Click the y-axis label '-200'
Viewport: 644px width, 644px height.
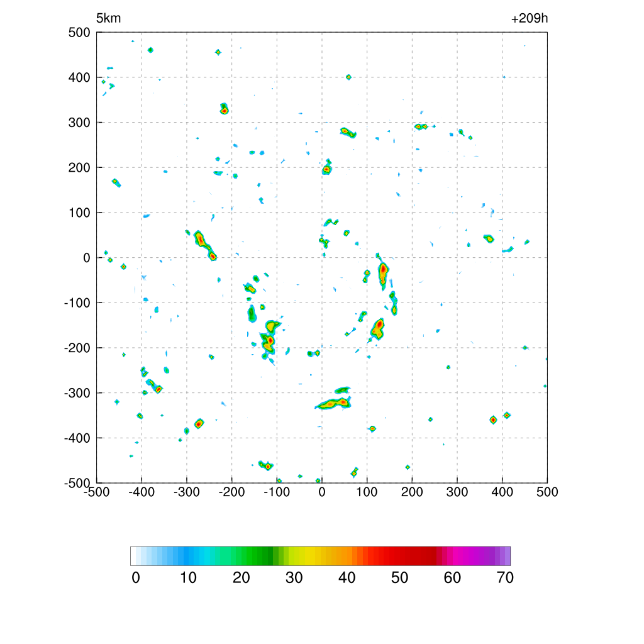[x=77, y=348]
